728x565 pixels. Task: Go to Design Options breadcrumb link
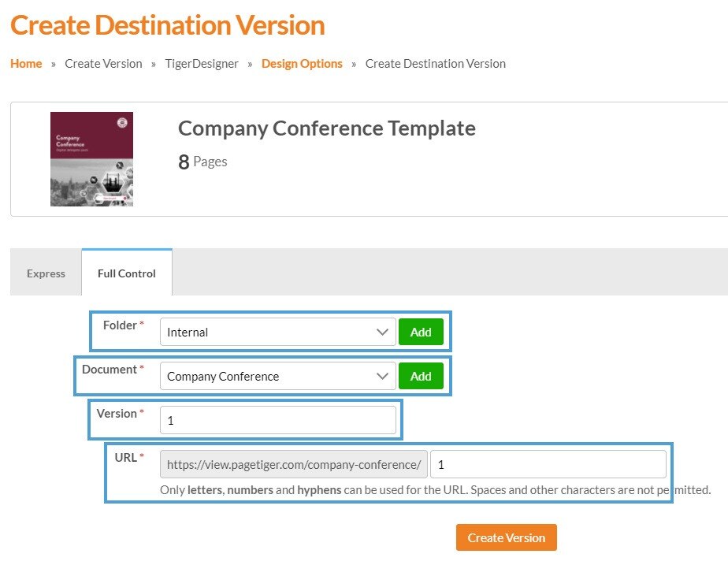tap(302, 64)
